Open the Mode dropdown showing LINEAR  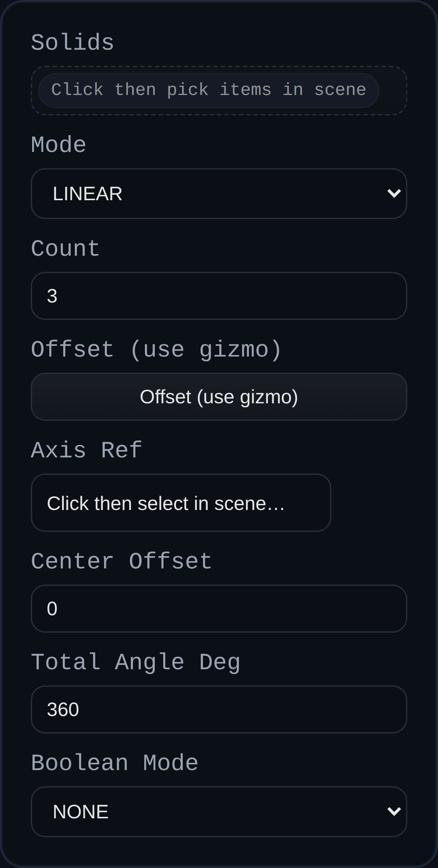click(219, 193)
